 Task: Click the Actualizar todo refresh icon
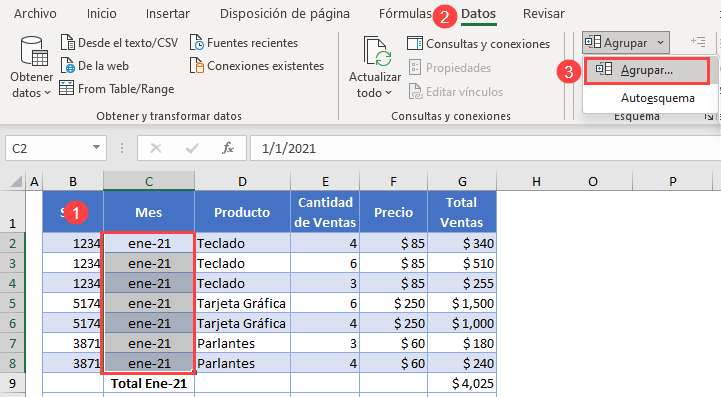[376, 52]
